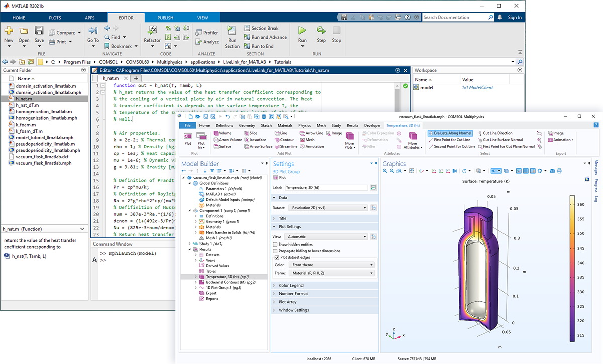Screen dimensions: 603x364
Task: Open the COMSOL File menu
Action: (x=187, y=125)
